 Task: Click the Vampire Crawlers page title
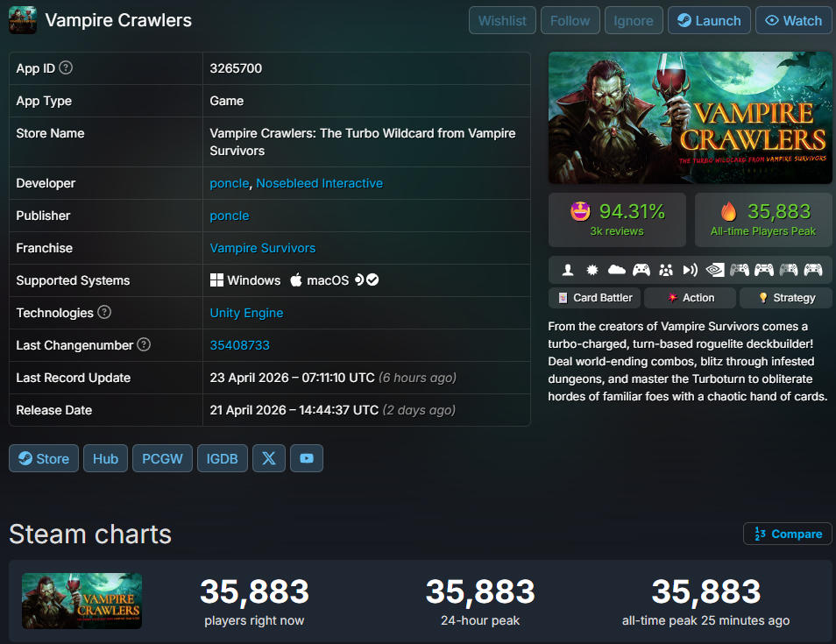(x=118, y=20)
